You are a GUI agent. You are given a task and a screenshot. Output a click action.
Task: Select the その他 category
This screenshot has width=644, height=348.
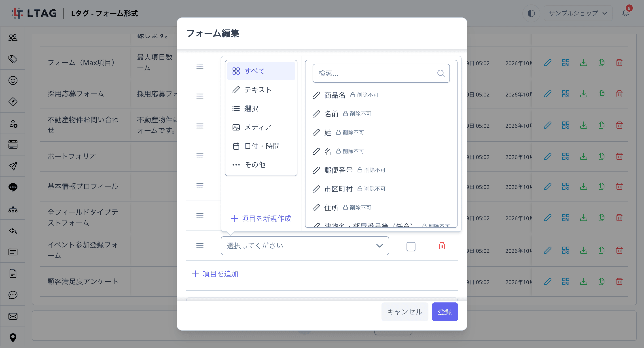click(x=261, y=165)
